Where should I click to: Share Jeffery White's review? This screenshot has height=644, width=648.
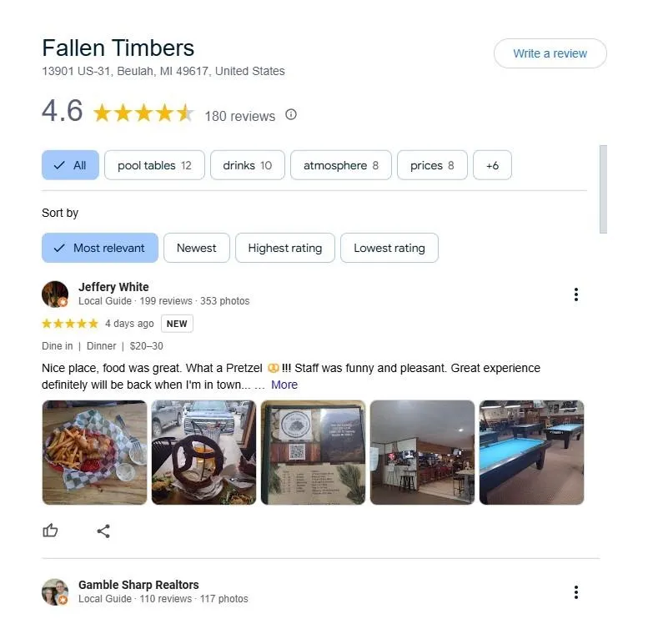tap(103, 531)
